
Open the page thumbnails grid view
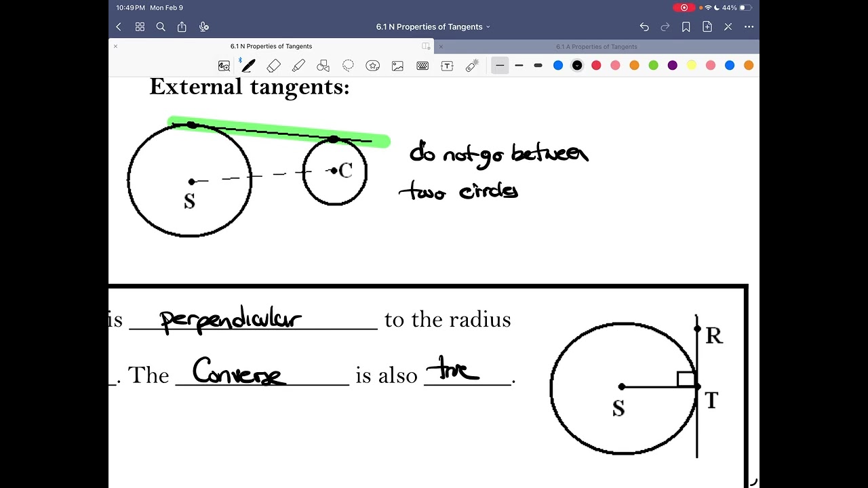[140, 27]
